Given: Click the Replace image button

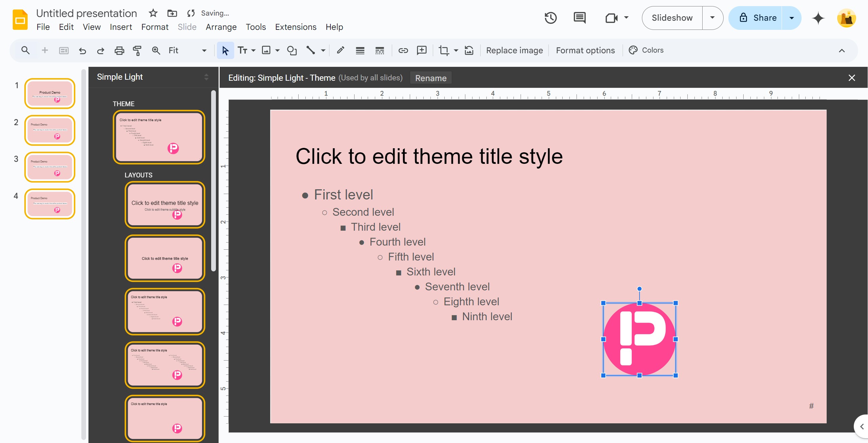Looking at the screenshot, I should click(x=514, y=51).
